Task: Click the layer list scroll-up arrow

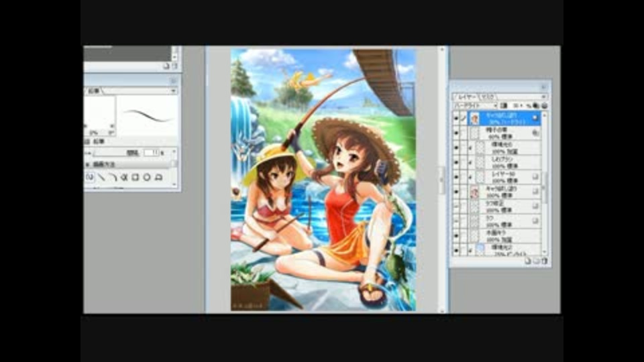Action: coord(545,116)
